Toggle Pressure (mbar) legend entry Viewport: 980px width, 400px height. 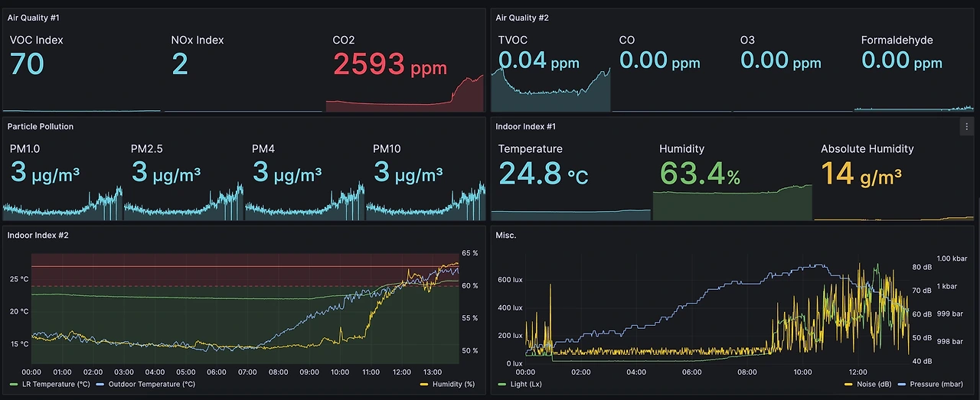point(930,384)
